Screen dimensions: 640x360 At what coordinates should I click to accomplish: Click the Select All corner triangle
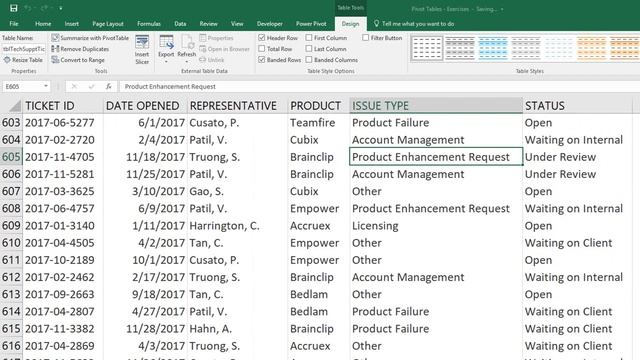coord(15,107)
